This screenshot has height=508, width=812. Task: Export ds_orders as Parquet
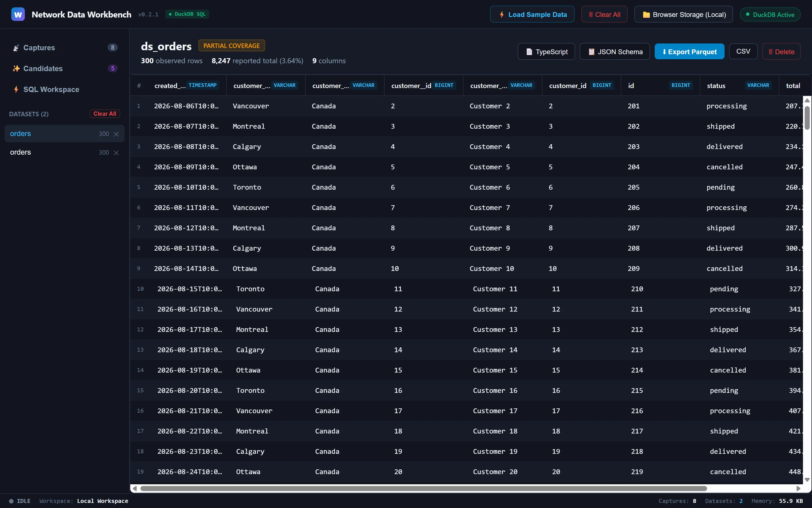point(689,52)
